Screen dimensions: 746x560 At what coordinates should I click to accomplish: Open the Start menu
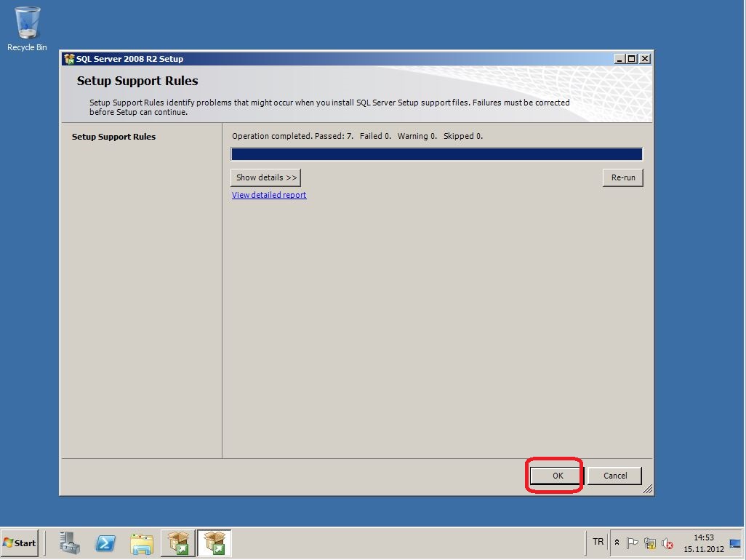pyautogui.click(x=20, y=543)
